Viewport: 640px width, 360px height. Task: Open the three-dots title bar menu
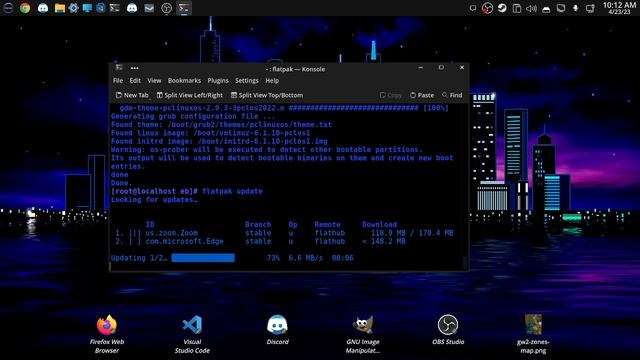pyautogui.click(x=134, y=68)
